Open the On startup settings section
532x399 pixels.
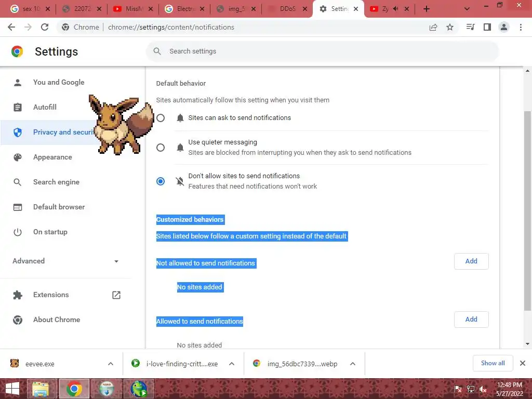[50, 232]
